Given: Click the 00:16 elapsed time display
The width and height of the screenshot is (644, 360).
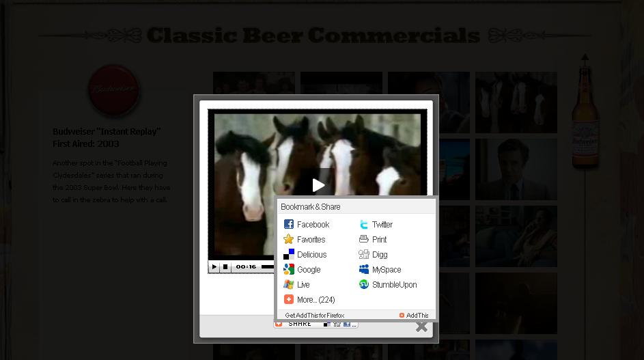Looking at the screenshot, I should pos(246,266).
